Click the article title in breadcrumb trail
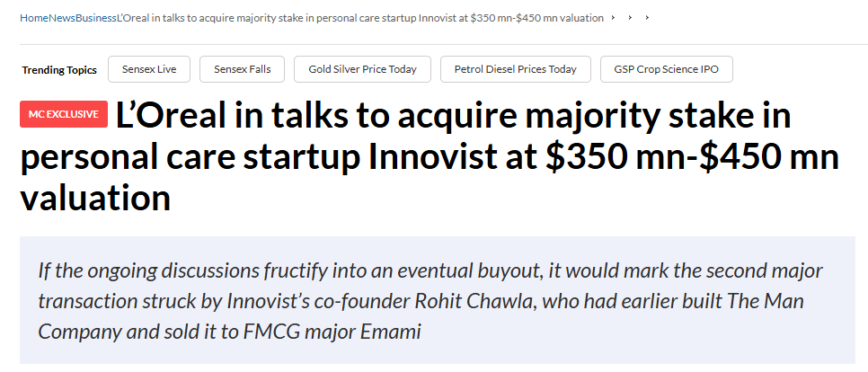Image resolution: width=868 pixels, height=372 pixels. 359,18
